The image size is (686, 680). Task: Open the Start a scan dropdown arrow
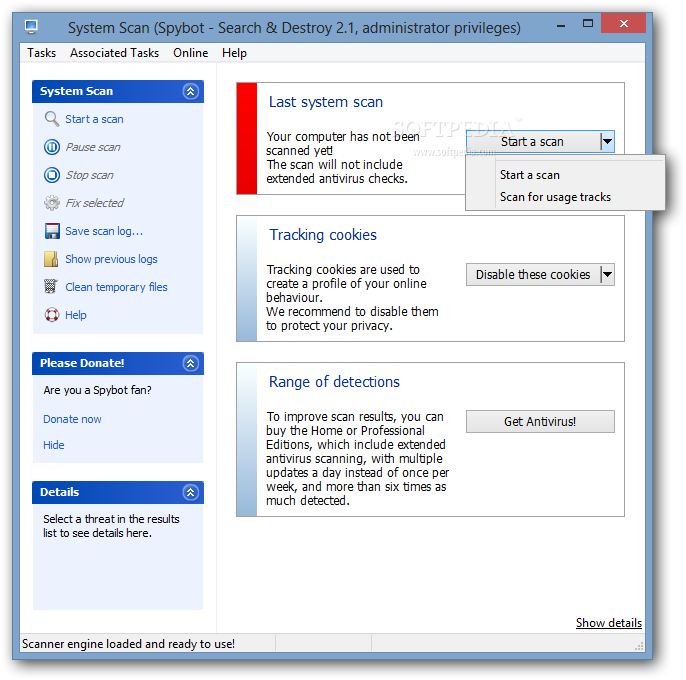pos(607,141)
